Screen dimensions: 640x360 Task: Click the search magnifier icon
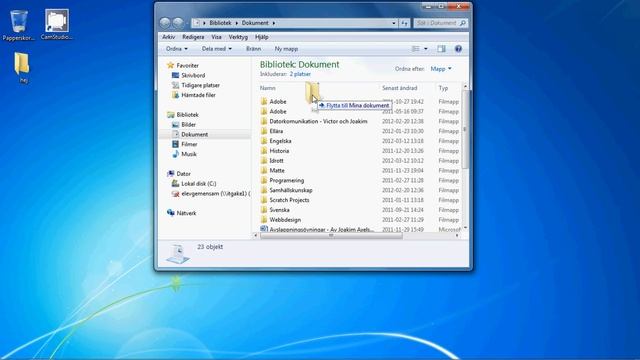pyautogui.click(x=462, y=23)
